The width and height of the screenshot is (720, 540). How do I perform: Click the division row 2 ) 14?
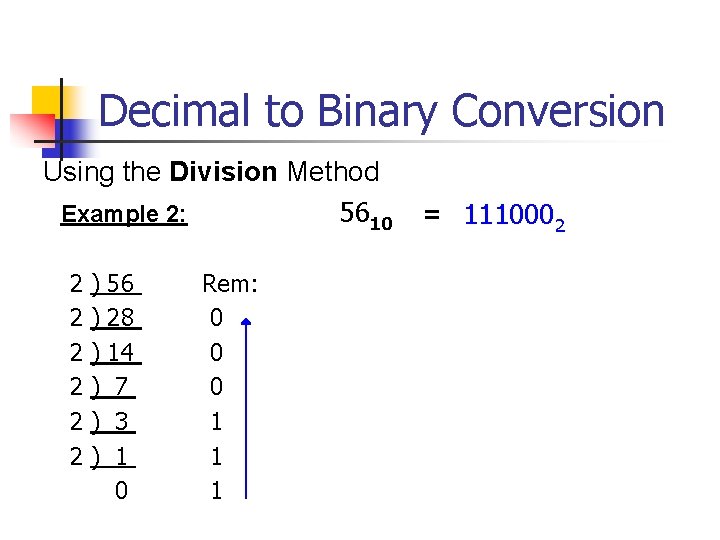[x=106, y=353]
